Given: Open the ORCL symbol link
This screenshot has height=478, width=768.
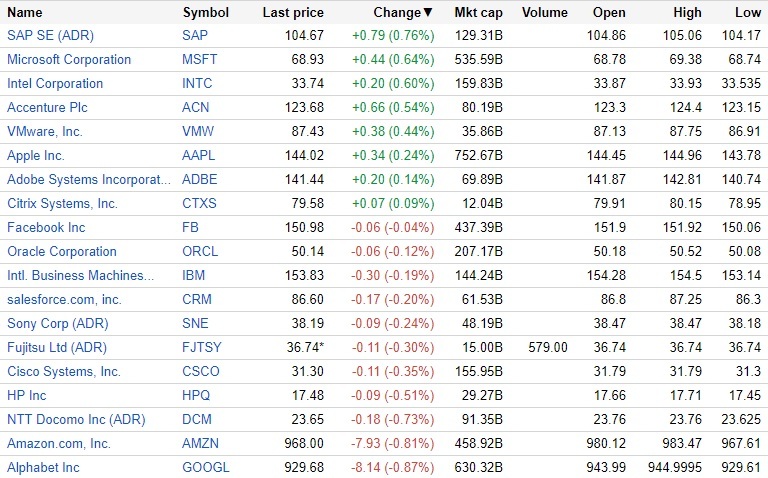Looking at the screenshot, I should [x=199, y=251].
